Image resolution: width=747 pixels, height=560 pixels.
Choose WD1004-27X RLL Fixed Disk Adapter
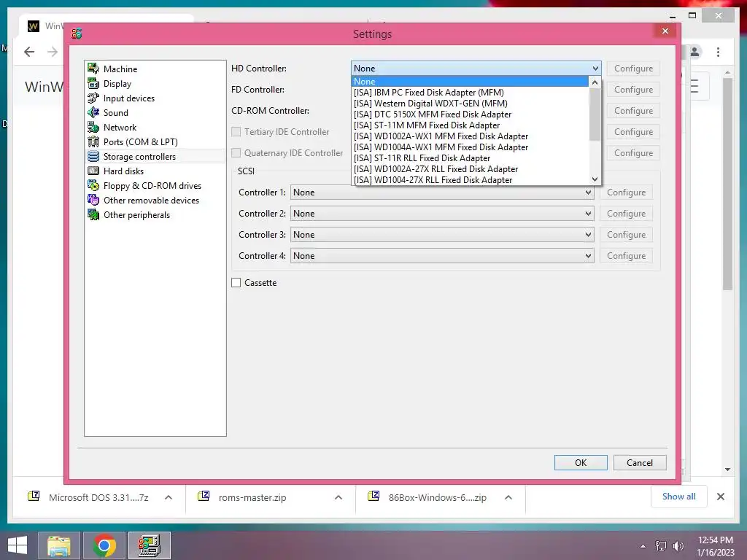point(471,180)
